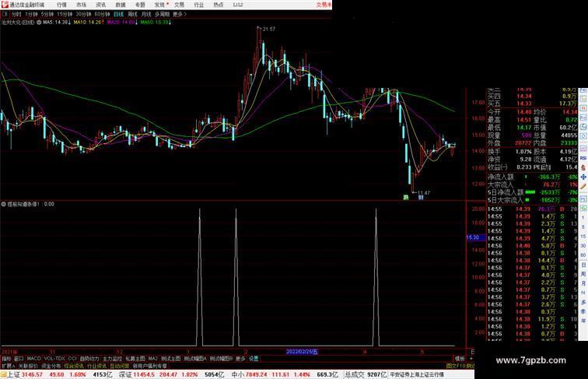The image size is (588, 379).
Task: Select the 多周期 multi-period view
Action: 162,14
